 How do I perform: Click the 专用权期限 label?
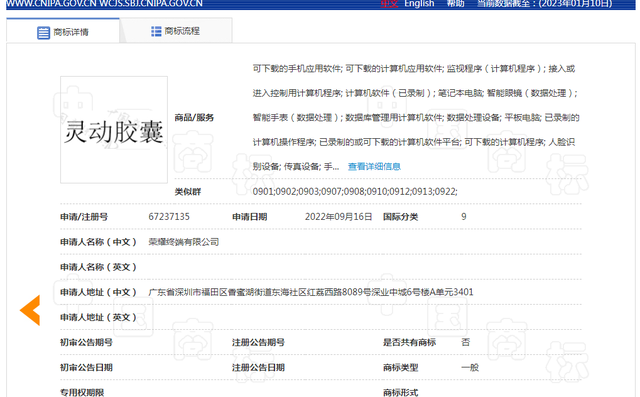[x=82, y=393]
